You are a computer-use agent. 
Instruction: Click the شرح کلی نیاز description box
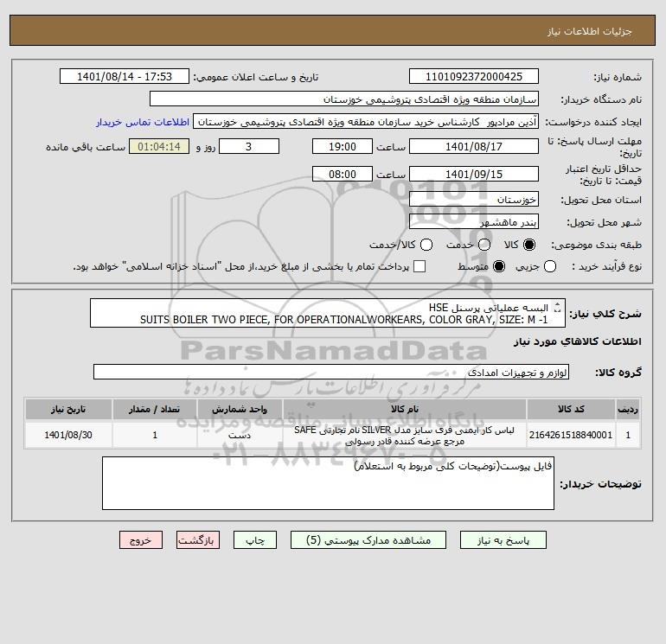coord(328,313)
